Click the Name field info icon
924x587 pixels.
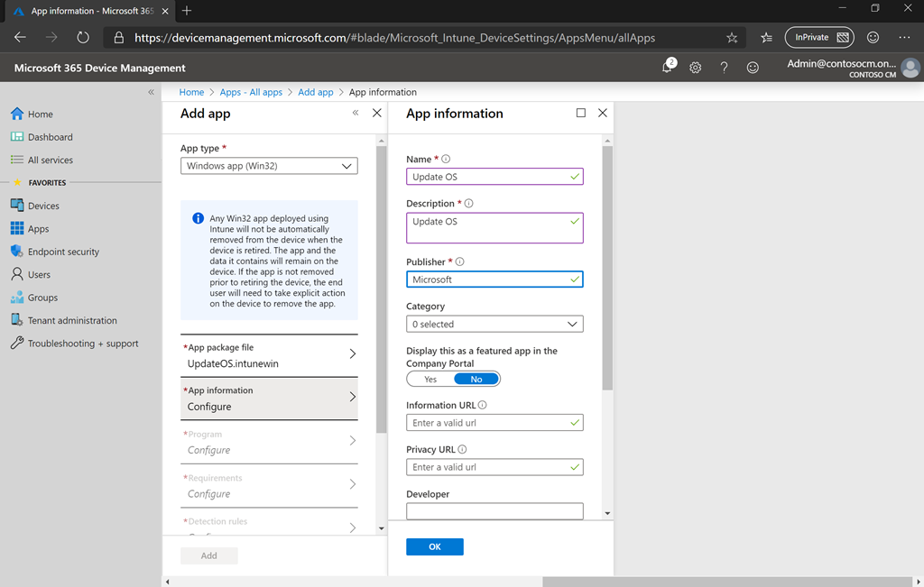[x=446, y=160]
